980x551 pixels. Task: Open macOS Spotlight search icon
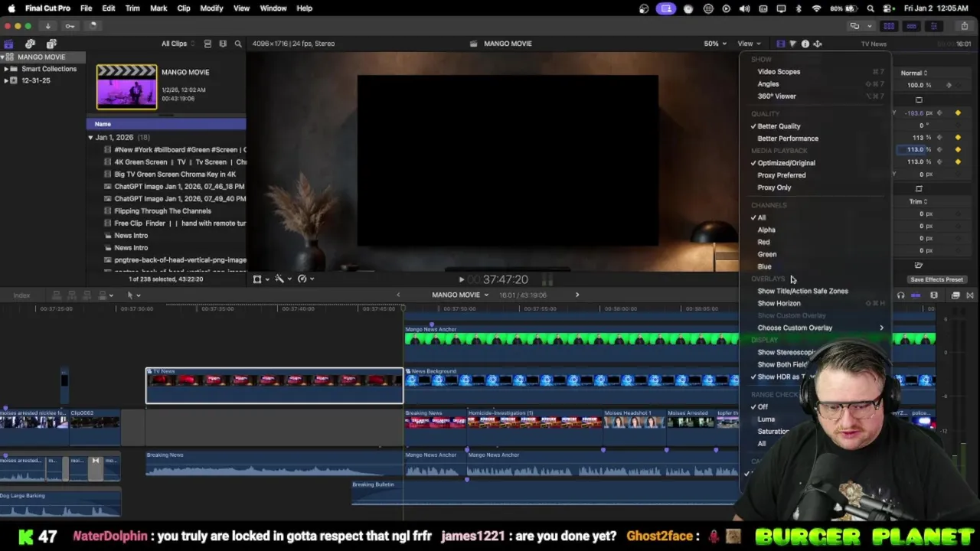point(871,8)
